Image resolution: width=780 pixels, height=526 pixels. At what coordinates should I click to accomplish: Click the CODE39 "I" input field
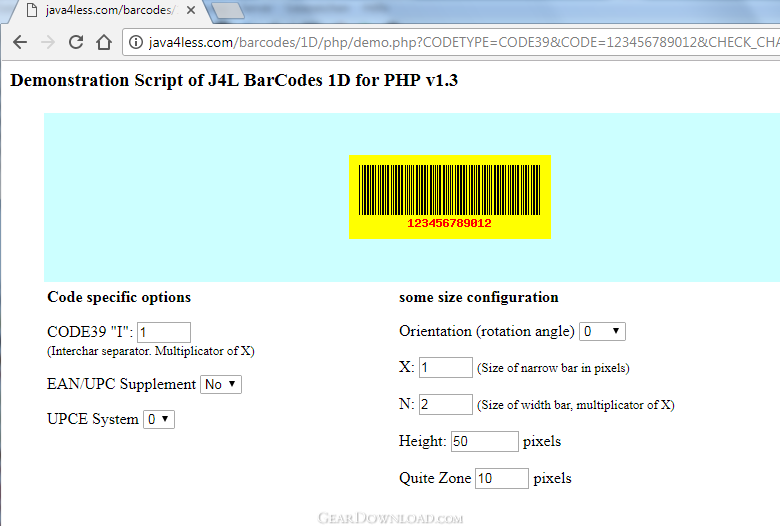[164, 332]
